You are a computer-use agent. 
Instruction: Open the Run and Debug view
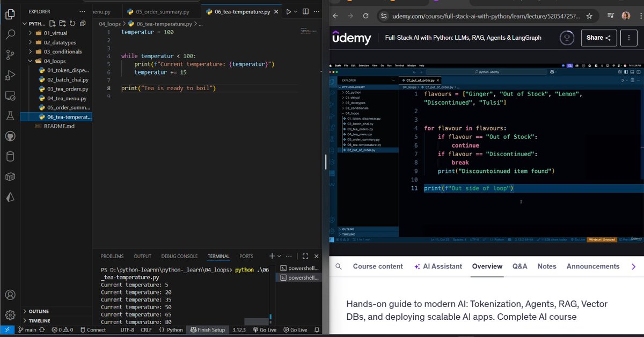10,75
